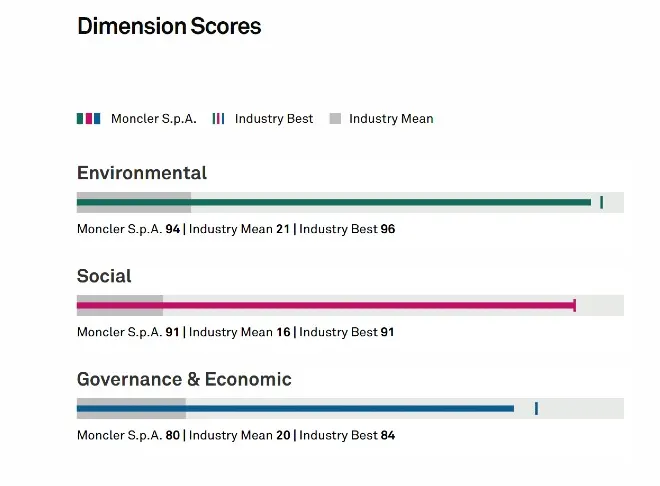Click the gray Industry Mean legend square

pos(335,119)
